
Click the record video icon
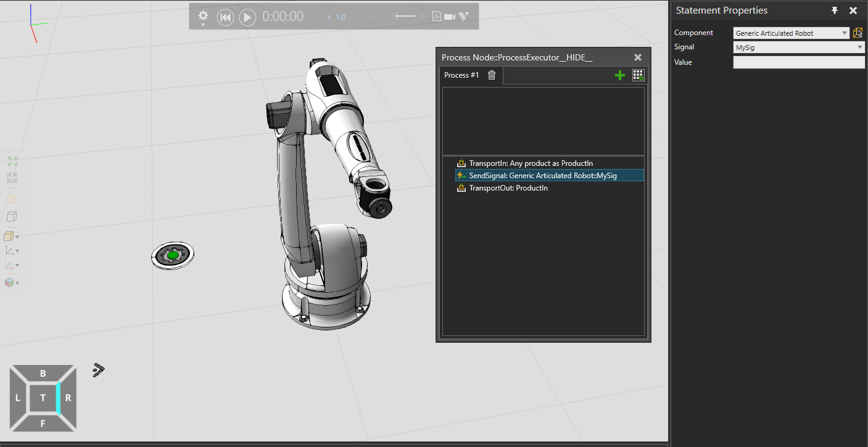coord(449,17)
